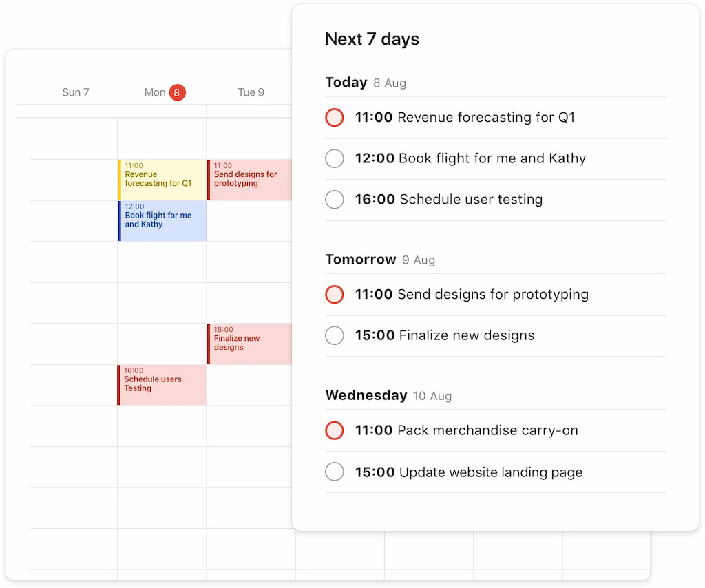Screen dimensions: 705x588
Task: Check off Revenue forecasting for Q1 task
Action: coord(334,118)
